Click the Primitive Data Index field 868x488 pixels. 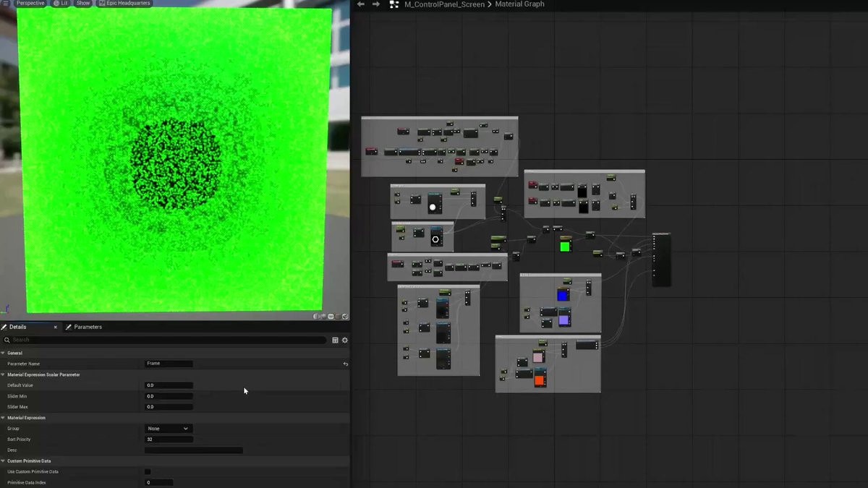tap(158, 482)
